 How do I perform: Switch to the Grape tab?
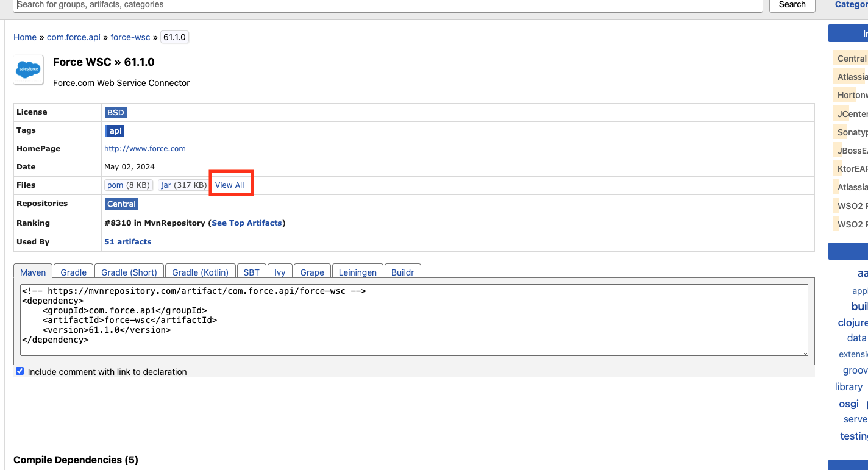tap(313, 272)
